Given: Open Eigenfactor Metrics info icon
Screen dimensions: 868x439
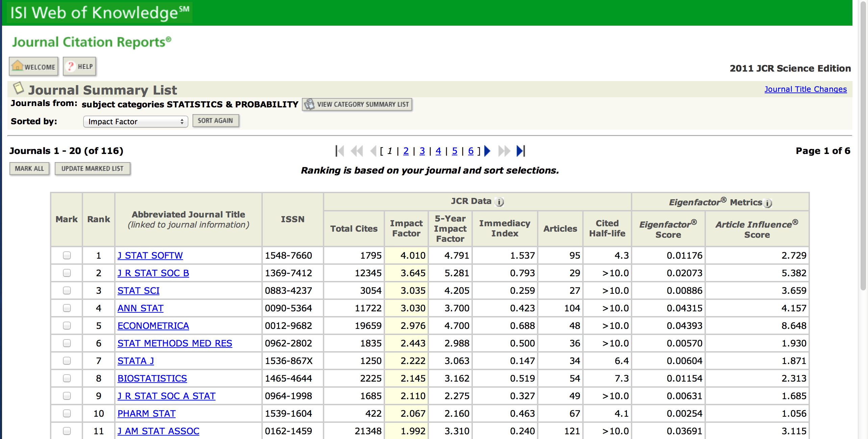Looking at the screenshot, I should click(x=768, y=203).
